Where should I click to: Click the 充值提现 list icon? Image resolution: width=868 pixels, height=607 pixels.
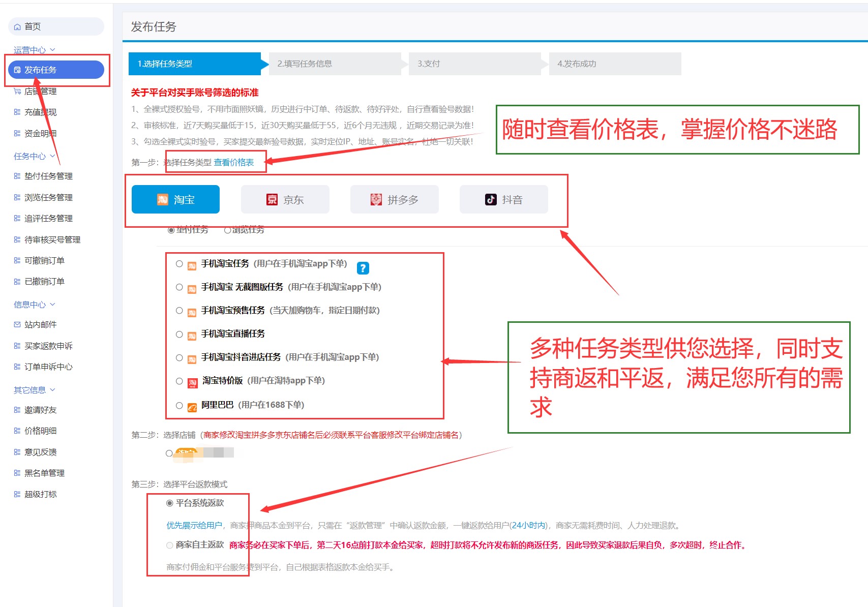pyautogui.click(x=17, y=112)
